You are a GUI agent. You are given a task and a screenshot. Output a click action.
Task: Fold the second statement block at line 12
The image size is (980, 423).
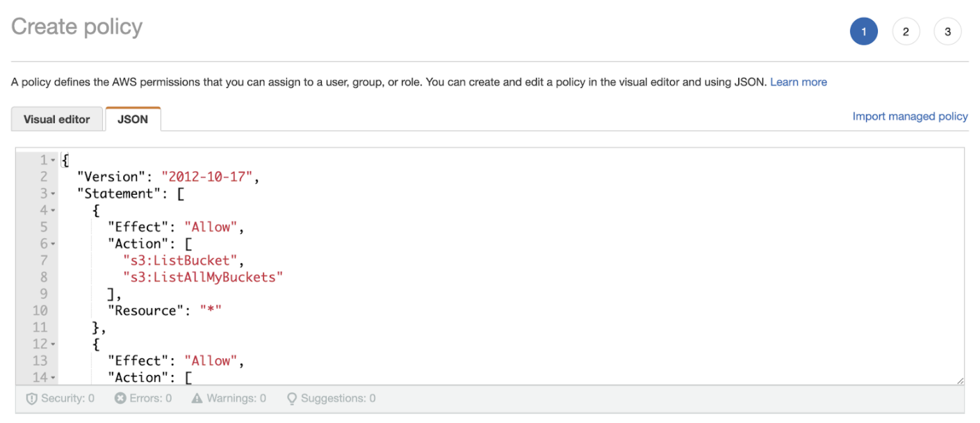(53, 344)
